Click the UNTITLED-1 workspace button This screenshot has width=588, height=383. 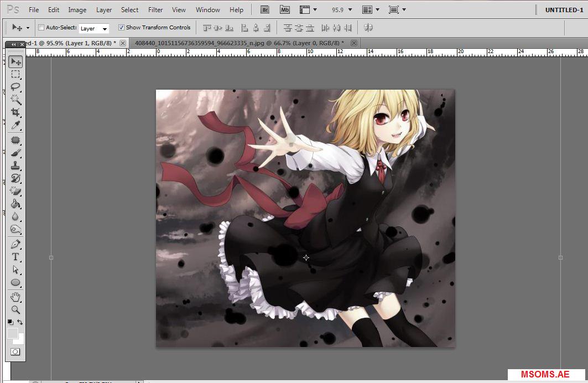pyautogui.click(x=564, y=10)
